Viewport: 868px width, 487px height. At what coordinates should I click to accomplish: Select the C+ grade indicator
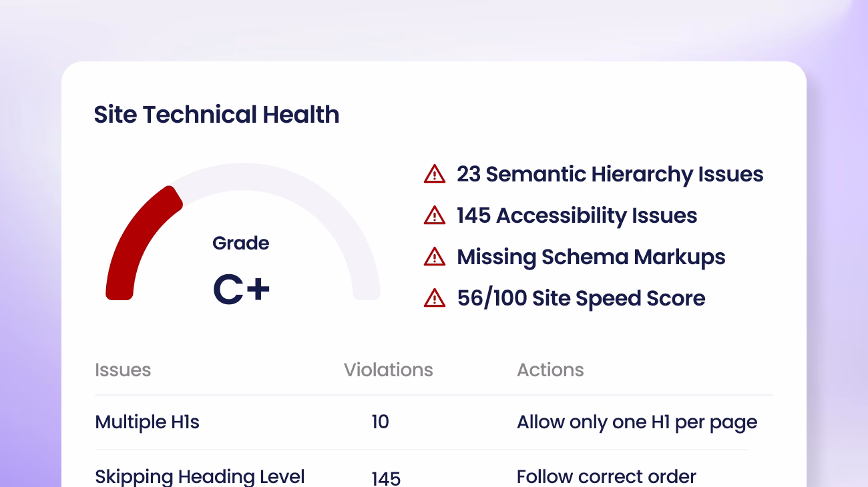(x=241, y=288)
